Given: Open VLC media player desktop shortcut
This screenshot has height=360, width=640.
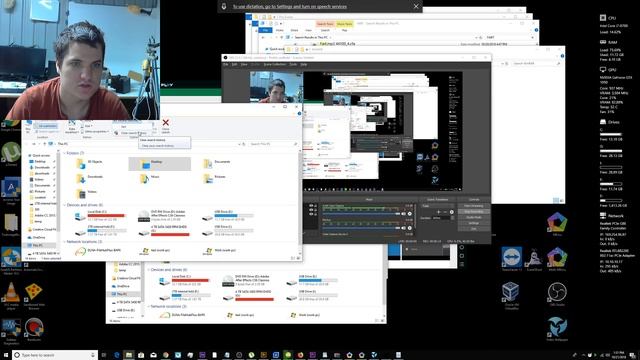Looking at the screenshot, I should (x=11, y=296).
